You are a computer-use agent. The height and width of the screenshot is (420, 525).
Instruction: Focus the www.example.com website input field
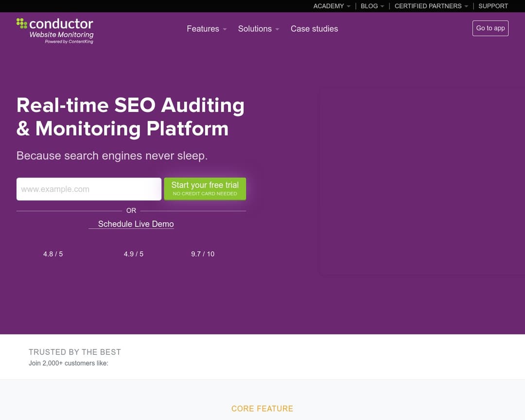point(89,189)
